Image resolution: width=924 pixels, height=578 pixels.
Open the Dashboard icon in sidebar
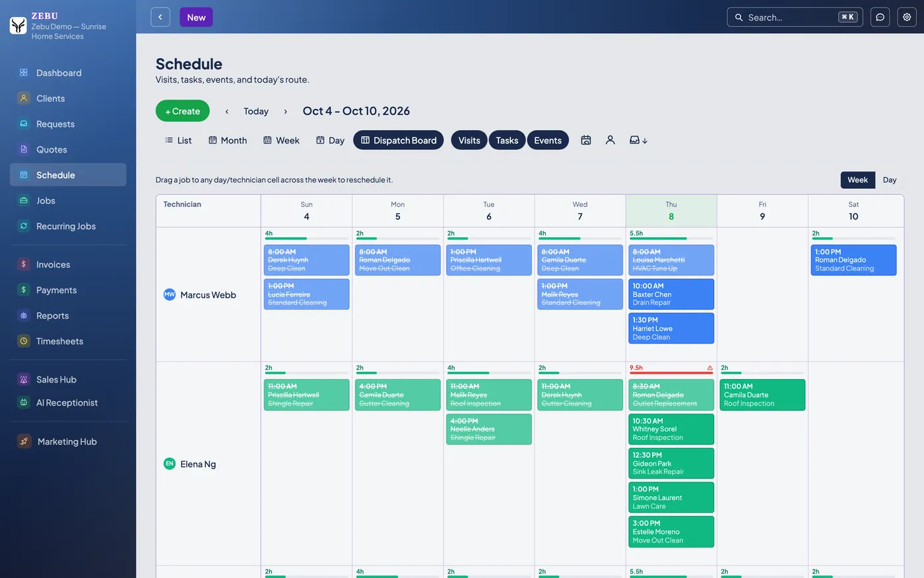24,73
